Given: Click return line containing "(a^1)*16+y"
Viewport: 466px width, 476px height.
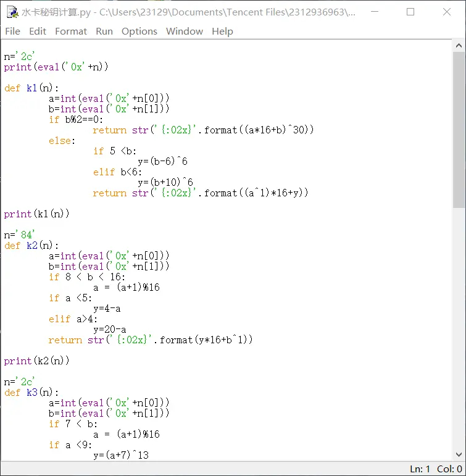Looking at the screenshot, I should (x=201, y=193).
